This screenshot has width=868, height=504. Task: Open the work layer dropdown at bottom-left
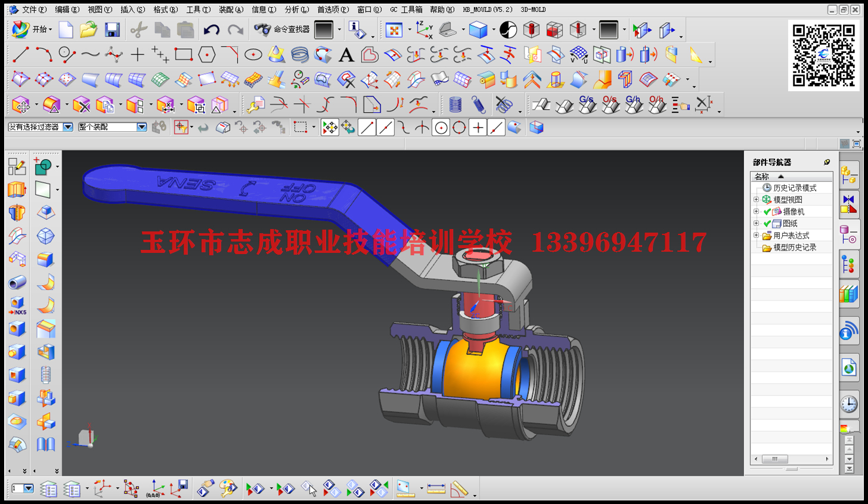(28, 488)
